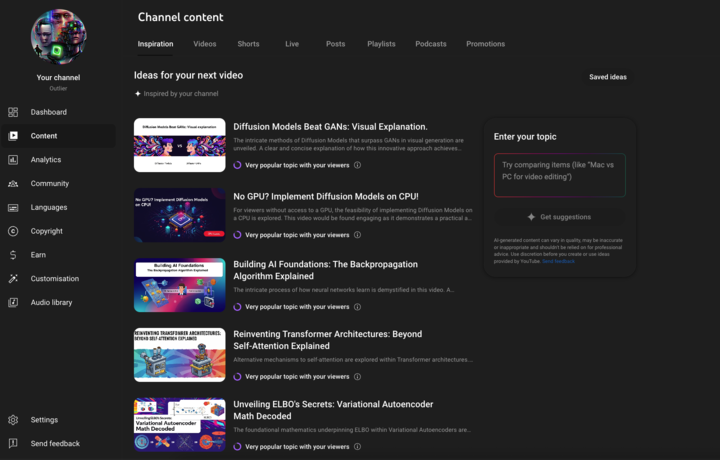The image size is (720, 460).
Task: Open the Playlists tab
Action: (x=381, y=44)
